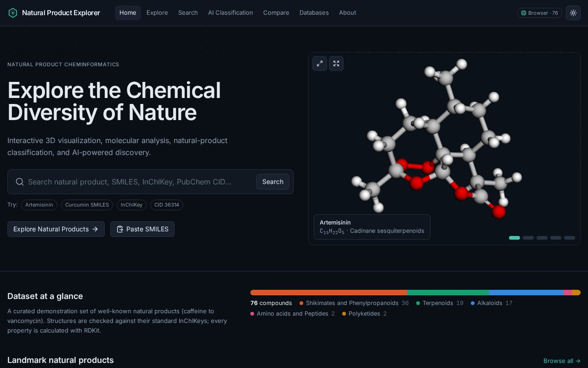
Task: Open the Databases page
Action: (x=314, y=13)
